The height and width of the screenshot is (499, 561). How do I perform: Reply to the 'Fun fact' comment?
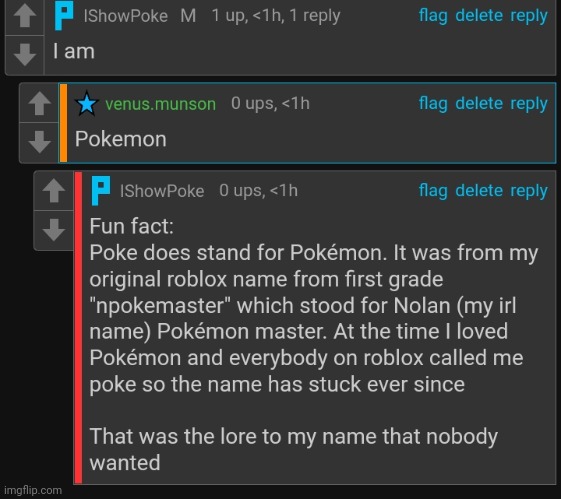point(529,191)
